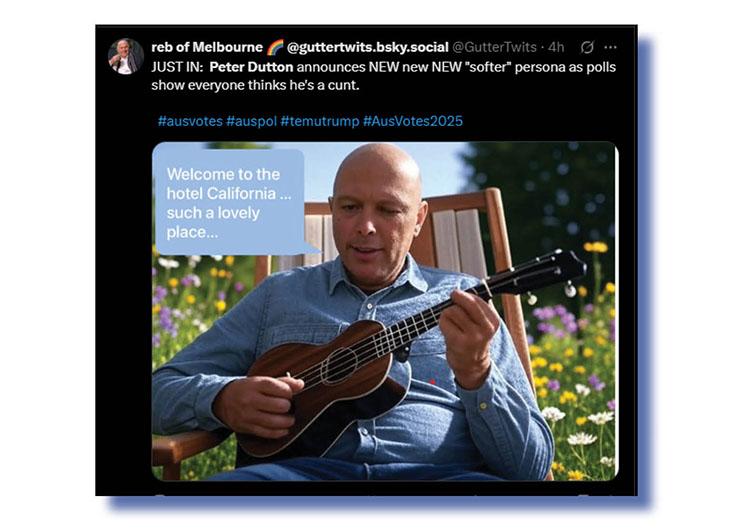Open the 4h post timestamp
Viewport: 737px width, 523px height.
click(x=556, y=47)
